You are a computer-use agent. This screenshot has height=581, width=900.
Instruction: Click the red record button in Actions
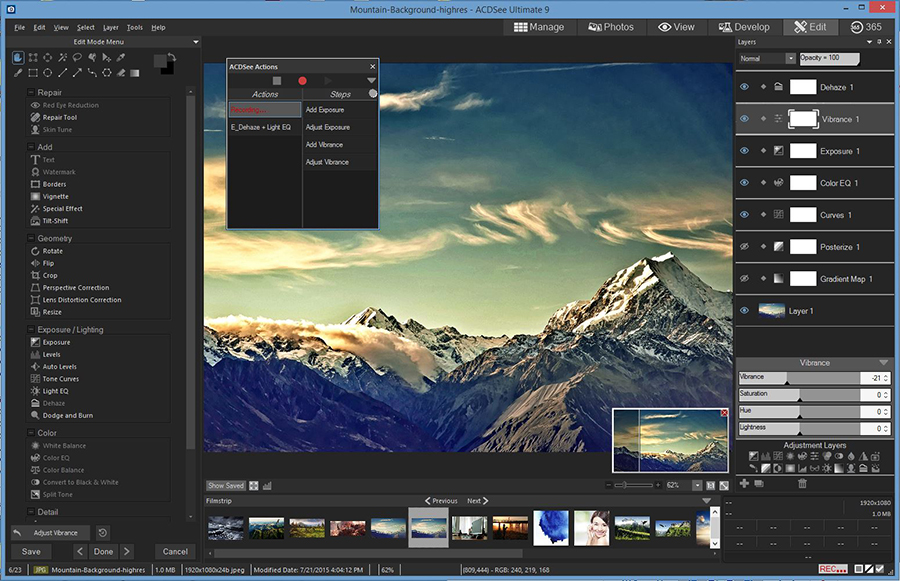(302, 80)
